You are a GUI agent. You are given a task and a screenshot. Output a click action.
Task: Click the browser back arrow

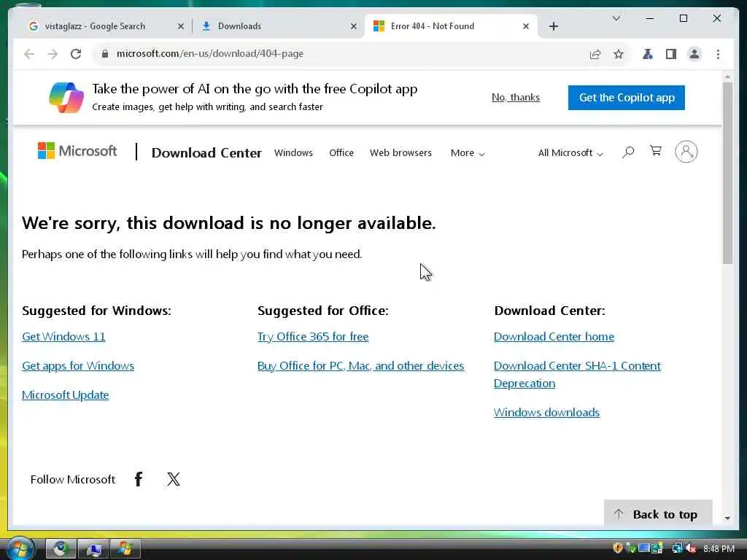point(29,54)
